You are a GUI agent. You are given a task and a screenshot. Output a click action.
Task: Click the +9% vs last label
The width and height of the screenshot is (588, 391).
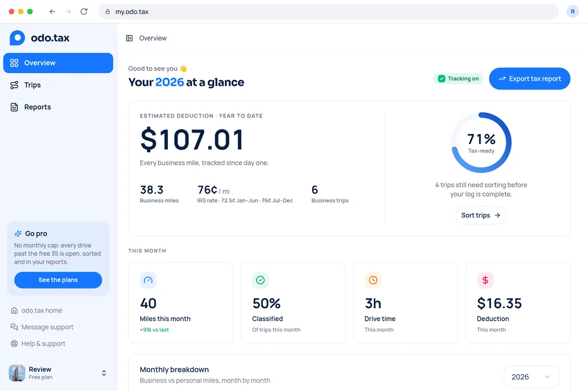coord(155,330)
